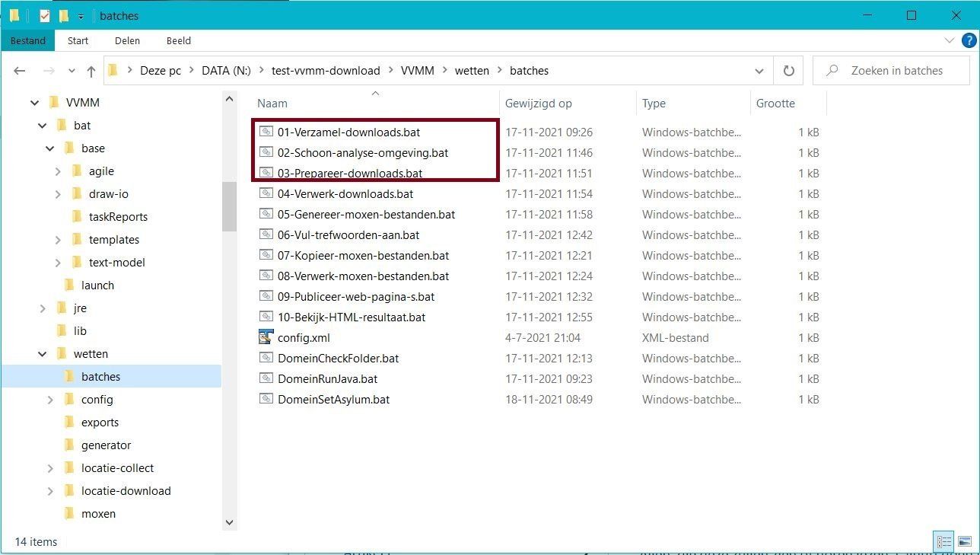Click the navigation pane scroll down arrow
This screenshot has width=980, height=555.
tap(229, 522)
